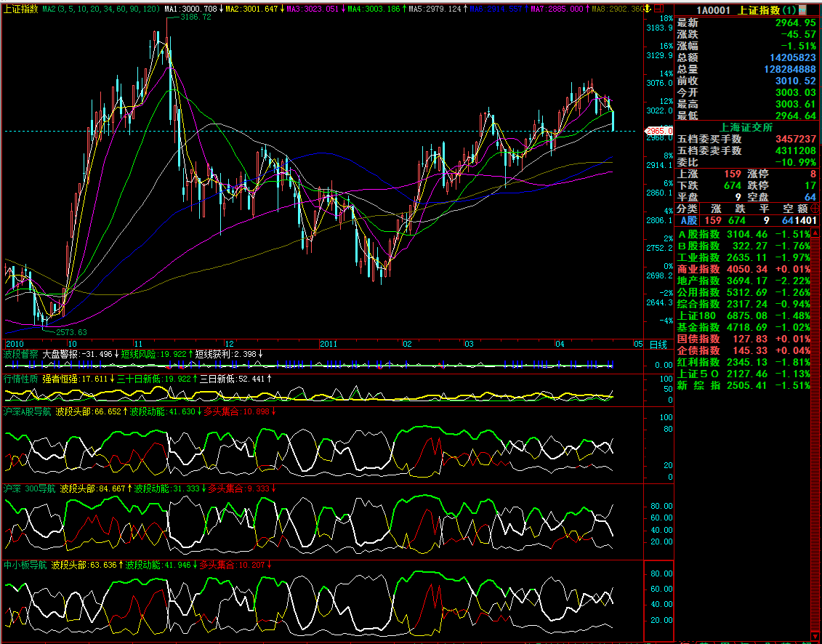
Task: Click the 红利指数 index entry
Action: 698,362
